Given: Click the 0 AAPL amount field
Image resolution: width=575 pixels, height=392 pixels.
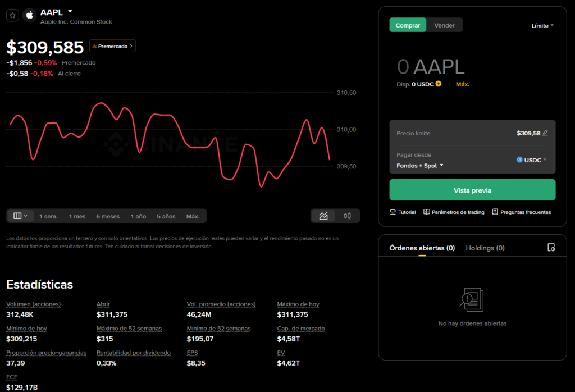Looking at the screenshot, I should [431, 67].
